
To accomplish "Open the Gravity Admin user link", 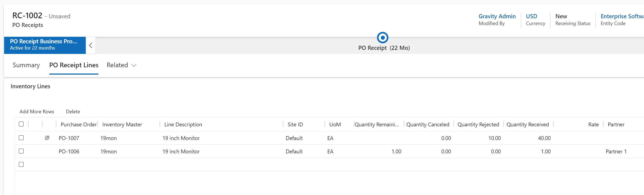I will pyautogui.click(x=497, y=16).
